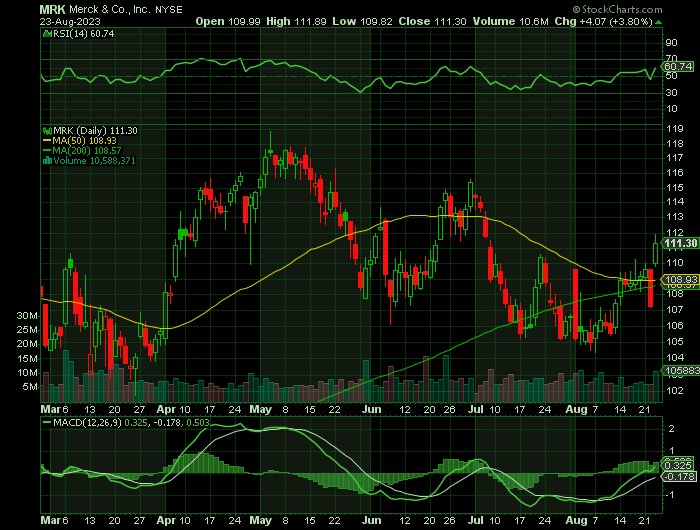The width and height of the screenshot is (700, 530).
Task: Click the RSI(14) legend line icon
Action: click(x=47, y=34)
